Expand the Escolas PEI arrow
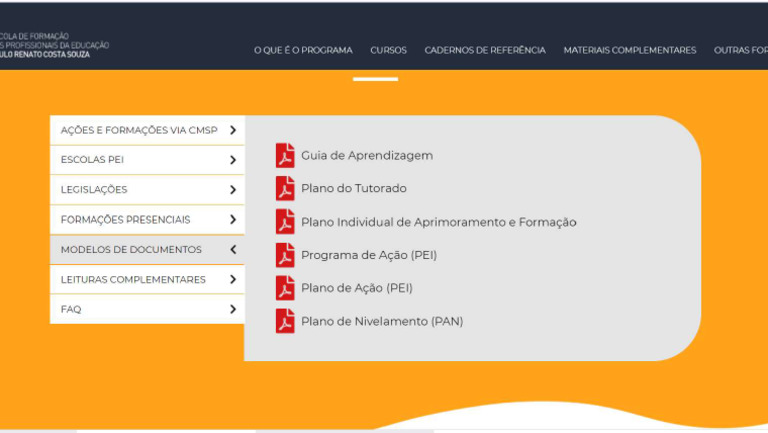 233,160
